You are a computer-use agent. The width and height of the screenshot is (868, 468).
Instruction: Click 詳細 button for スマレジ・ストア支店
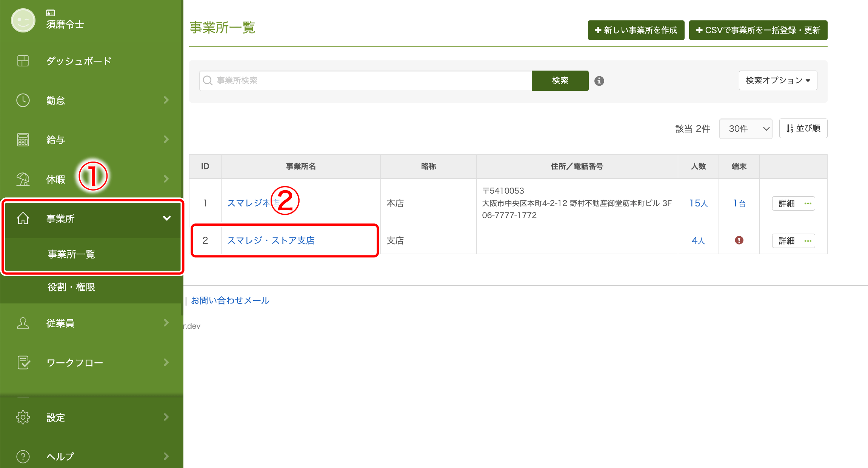pyautogui.click(x=786, y=241)
